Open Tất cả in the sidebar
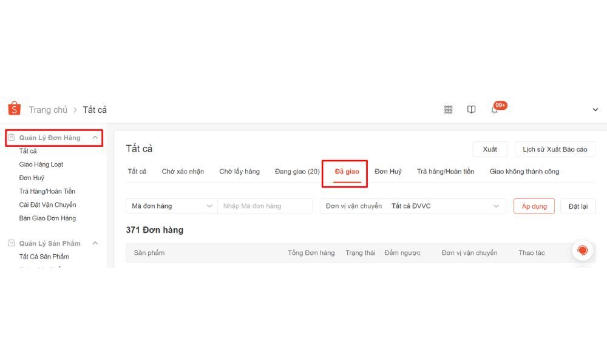The image size is (607, 364). [28, 151]
